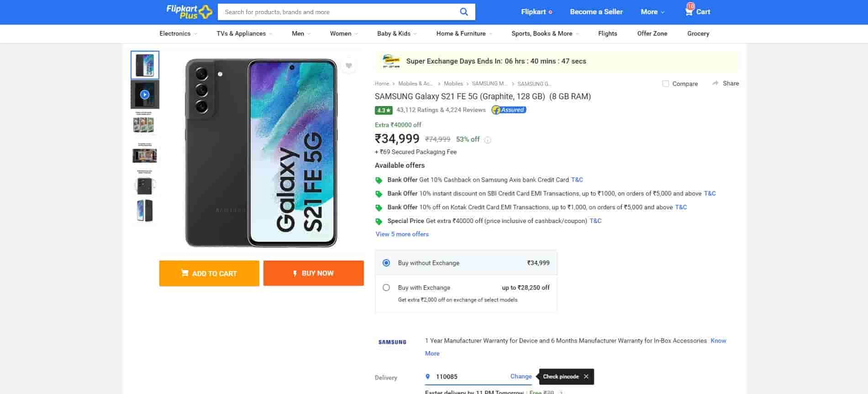Play the product video thumbnail

[145, 95]
